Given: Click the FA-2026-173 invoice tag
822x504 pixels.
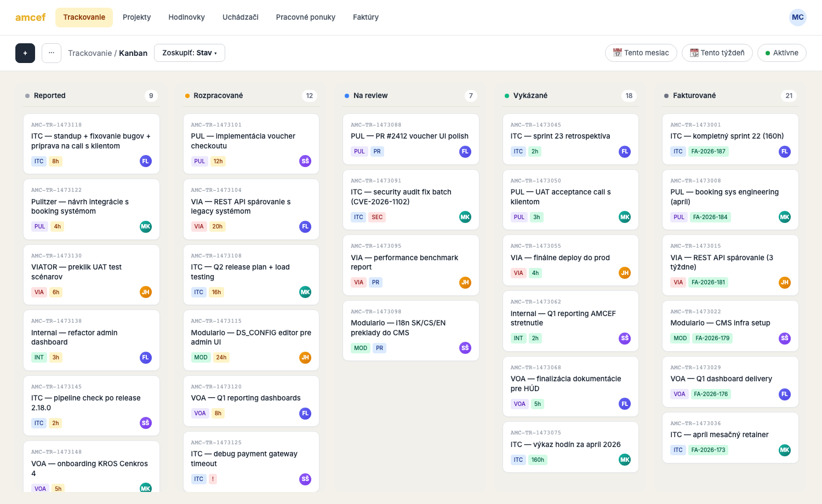Looking at the screenshot, I should [708, 450].
